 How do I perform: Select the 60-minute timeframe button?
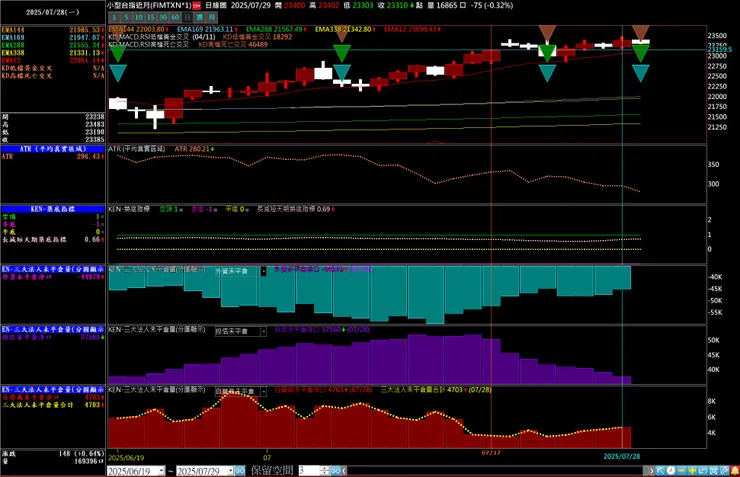(x=175, y=17)
